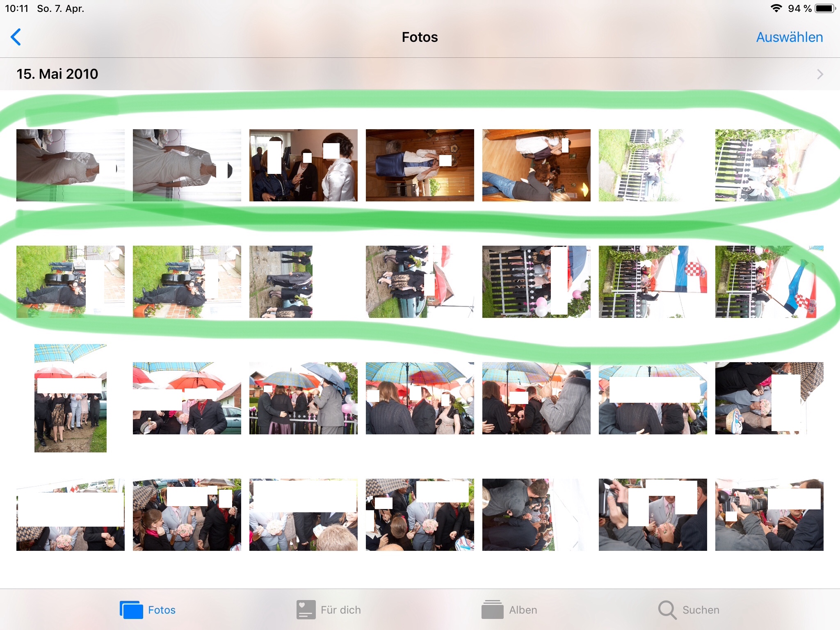Open photo of video camera operator

pyautogui.click(x=769, y=515)
